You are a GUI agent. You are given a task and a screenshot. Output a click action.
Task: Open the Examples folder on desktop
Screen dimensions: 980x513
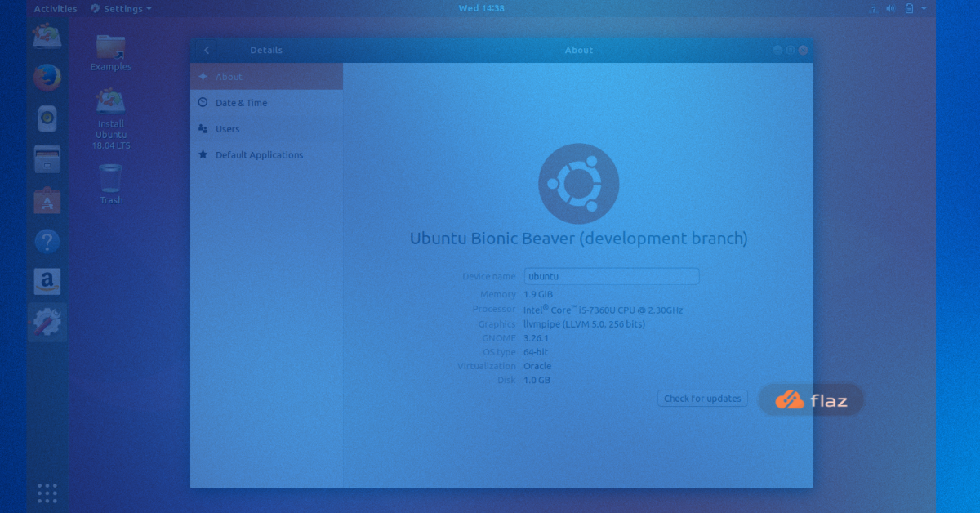(111, 51)
